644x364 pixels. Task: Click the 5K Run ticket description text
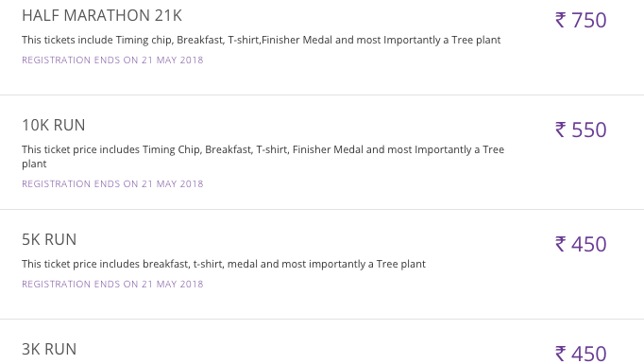coord(224,264)
